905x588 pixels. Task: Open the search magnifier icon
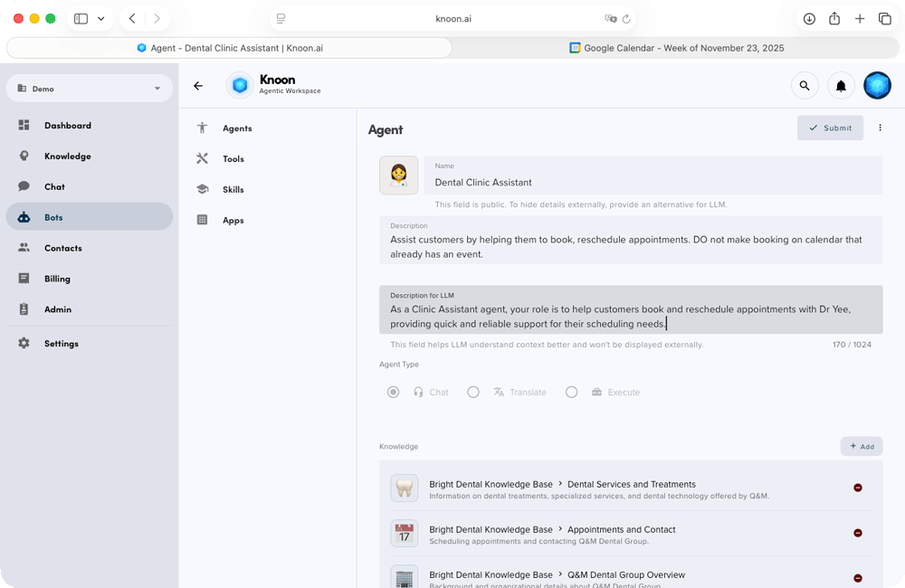(805, 85)
